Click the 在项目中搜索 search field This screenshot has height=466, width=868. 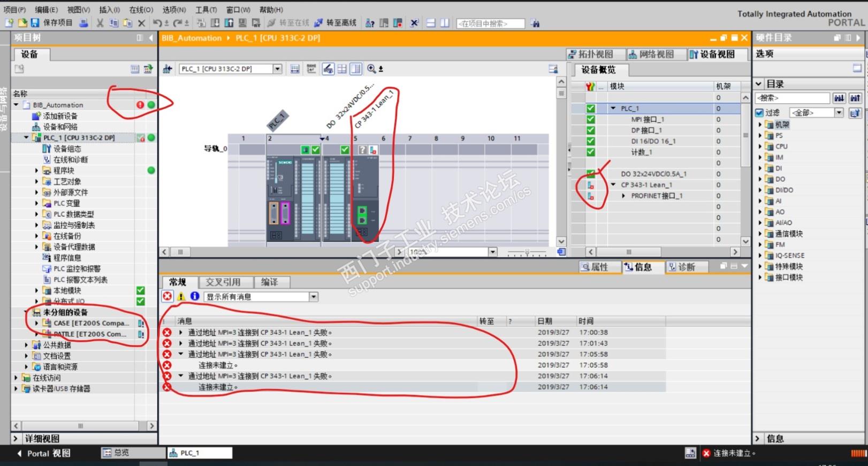(x=490, y=24)
